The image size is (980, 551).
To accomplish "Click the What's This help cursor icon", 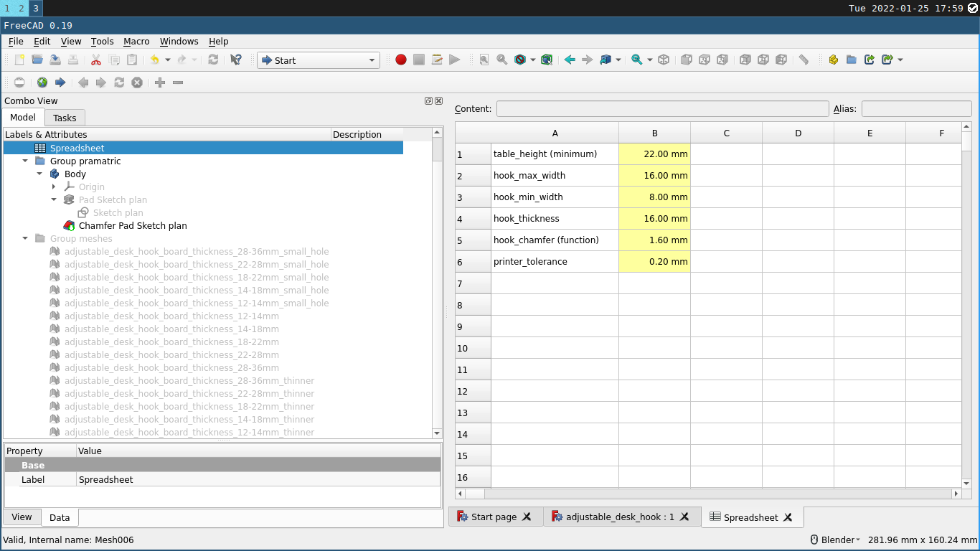I will pos(235,60).
